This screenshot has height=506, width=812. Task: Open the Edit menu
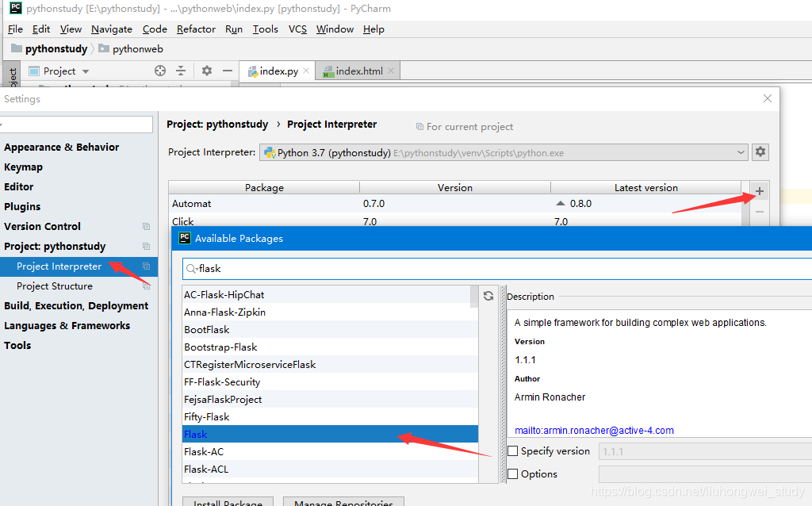tap(41, 29)
